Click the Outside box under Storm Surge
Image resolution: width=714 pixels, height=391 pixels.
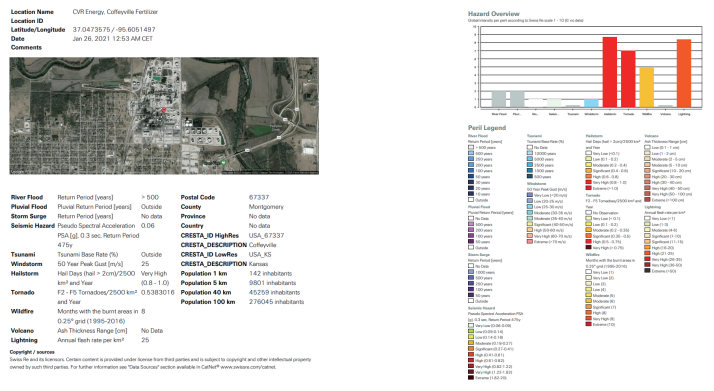(x=471, y=301)
